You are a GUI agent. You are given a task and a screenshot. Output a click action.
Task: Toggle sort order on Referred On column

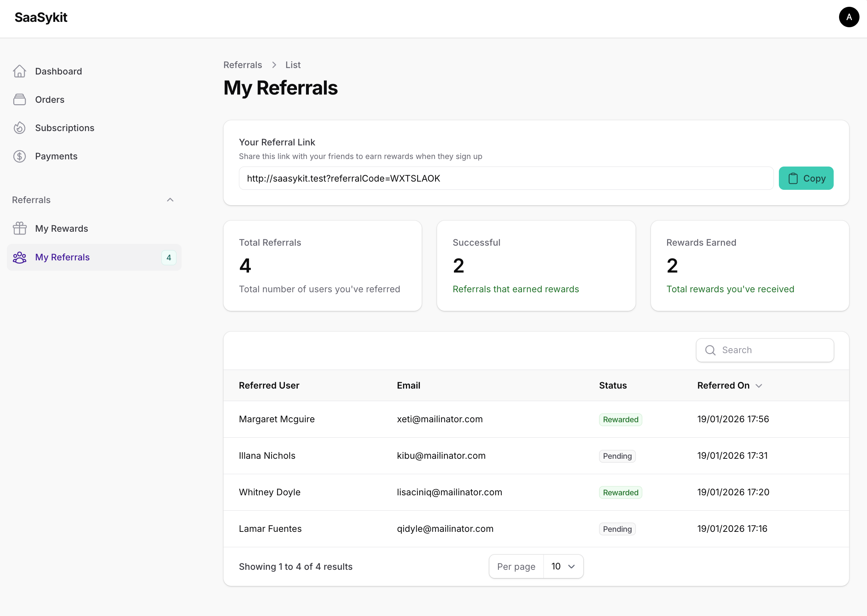[x=759, y=385]
